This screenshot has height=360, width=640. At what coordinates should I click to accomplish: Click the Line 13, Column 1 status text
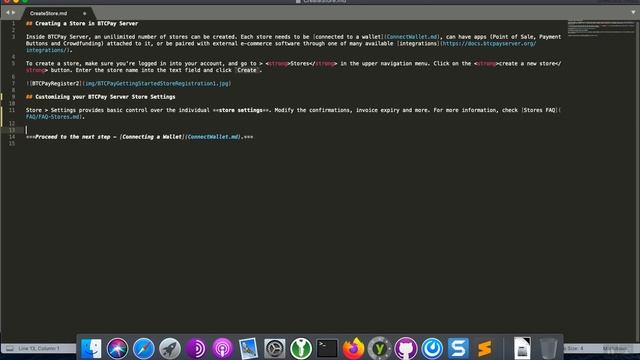(39, 348)
